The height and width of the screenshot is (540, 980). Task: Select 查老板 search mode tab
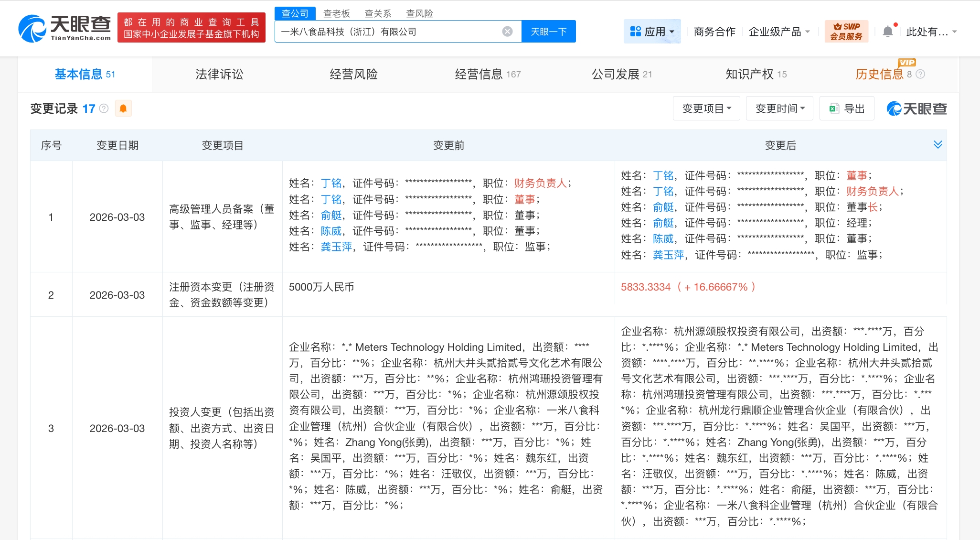pos(336,13)
